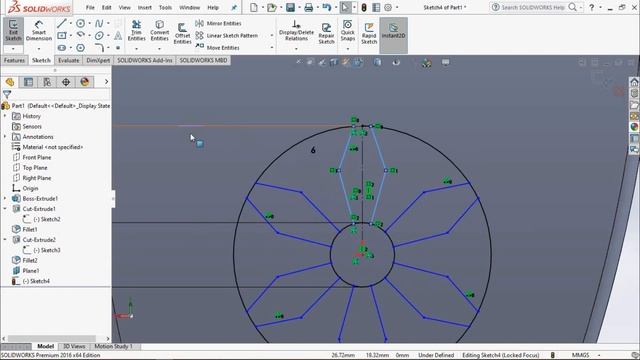Switch to the 3D Views tab
This screenshot has width=640, height=360.
coord(74,346)
